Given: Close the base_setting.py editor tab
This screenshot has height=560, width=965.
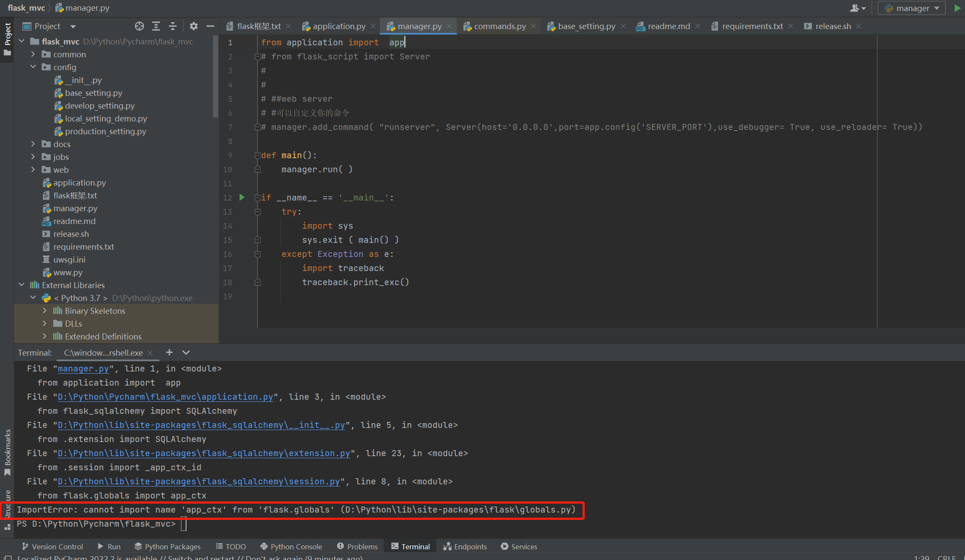Looking at the screenshot, I should pos(623,26).
